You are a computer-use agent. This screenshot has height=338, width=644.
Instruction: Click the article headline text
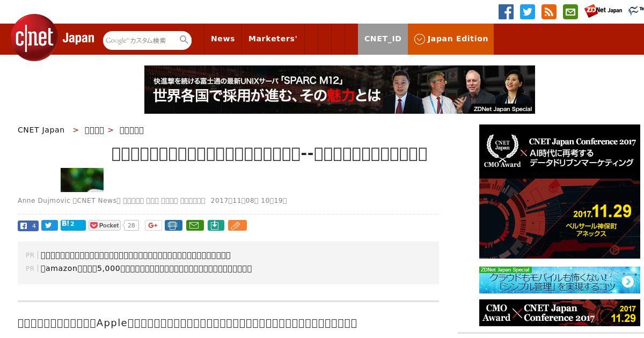pyautogui.click(x=269, y=154)
